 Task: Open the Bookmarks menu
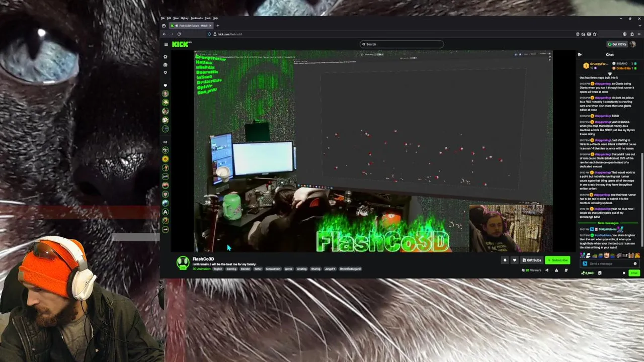point(197,18)
